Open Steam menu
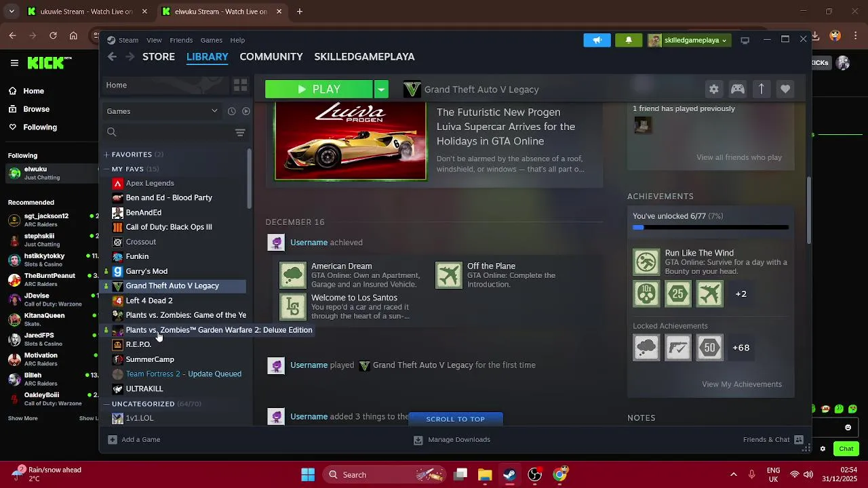The image size is (868, 488). pyautogui.click(x=128, y=40)
